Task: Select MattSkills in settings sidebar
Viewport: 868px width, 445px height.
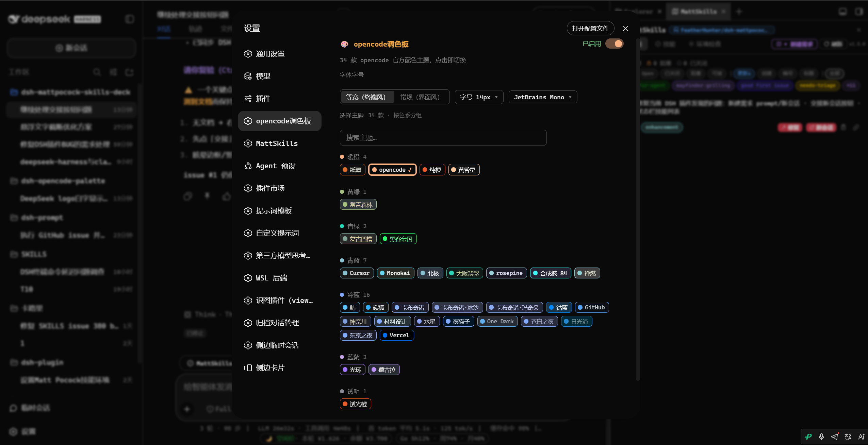Action: [x=279, y=143]
